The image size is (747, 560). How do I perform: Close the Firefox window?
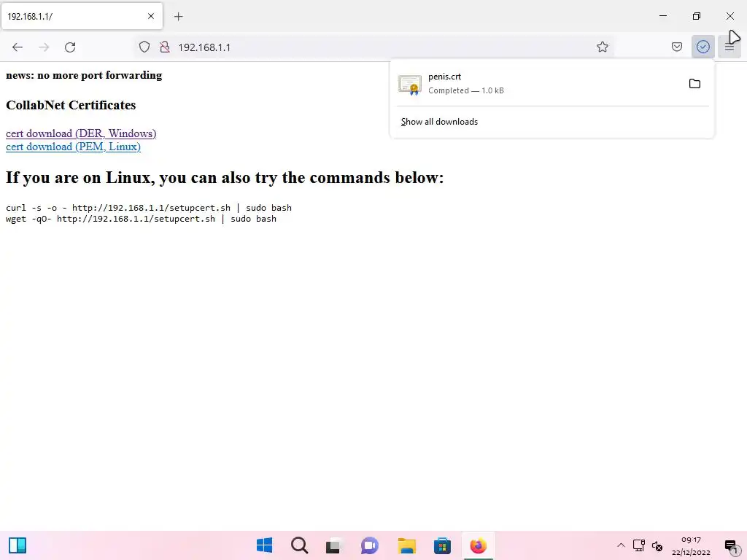(x=729, y=16)
